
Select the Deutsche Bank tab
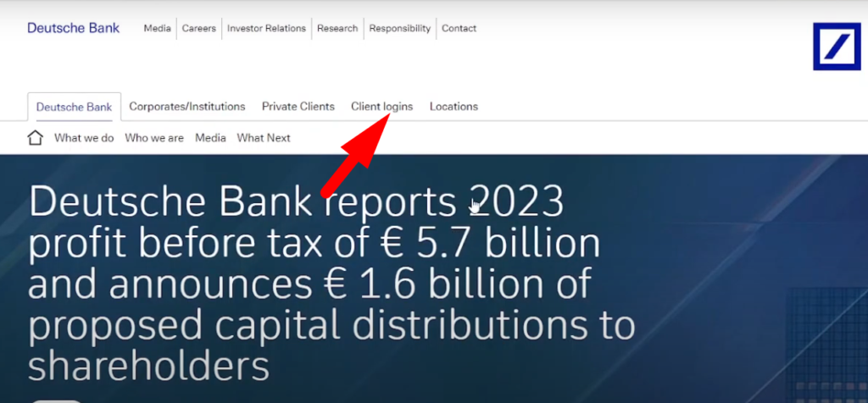(x=74, y=107)
